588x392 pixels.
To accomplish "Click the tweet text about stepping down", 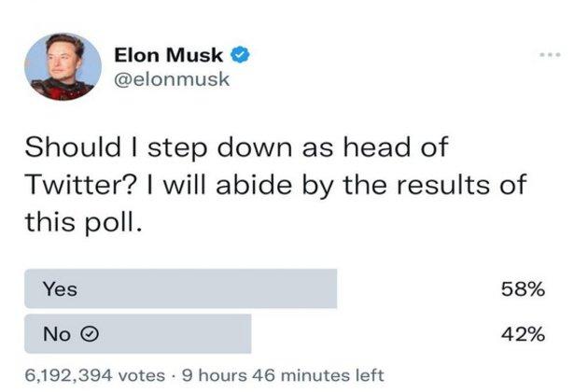I will point(275,184).
